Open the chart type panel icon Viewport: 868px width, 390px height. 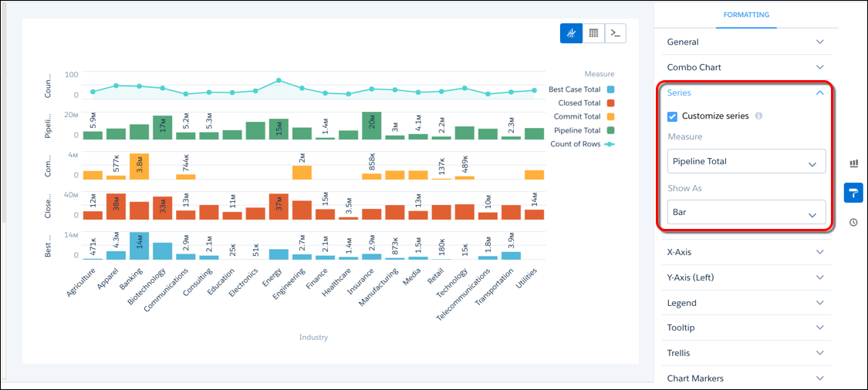click(x=853, y=163)
